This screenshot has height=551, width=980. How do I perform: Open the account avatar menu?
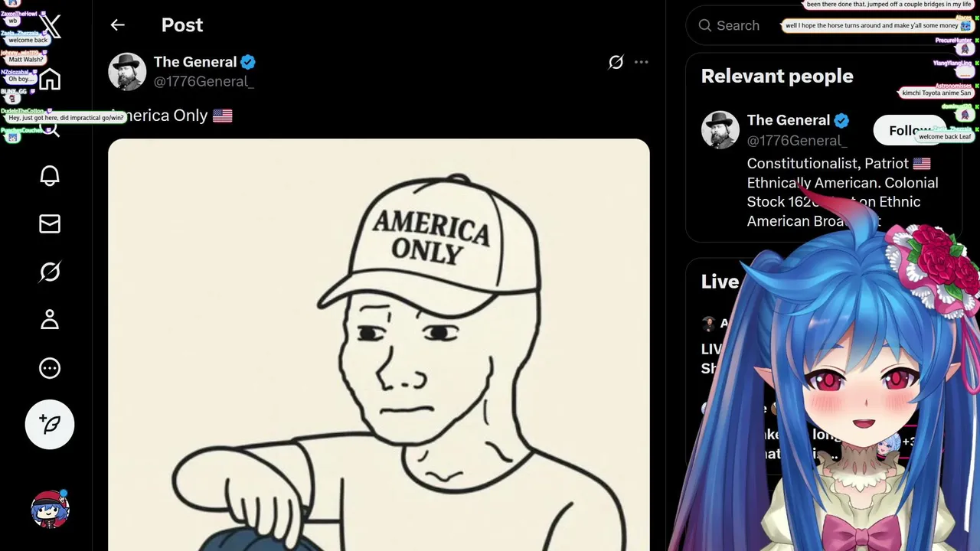(50, 509)
